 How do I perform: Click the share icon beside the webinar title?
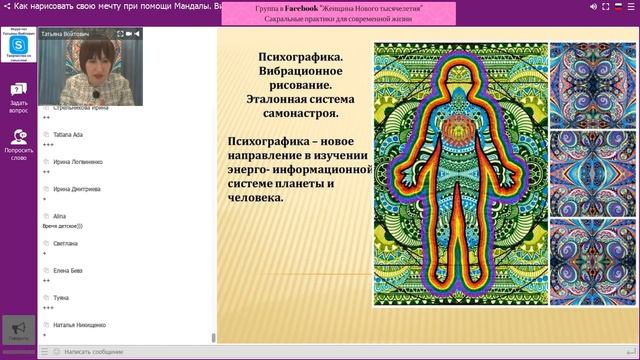click(x=7, y=7)
